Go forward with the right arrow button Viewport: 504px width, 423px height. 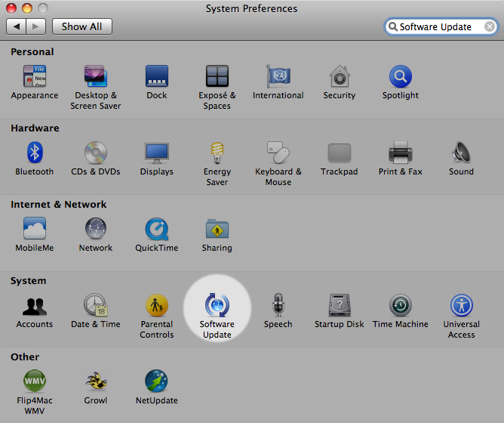pyautogui.click(x=35, y=26)
